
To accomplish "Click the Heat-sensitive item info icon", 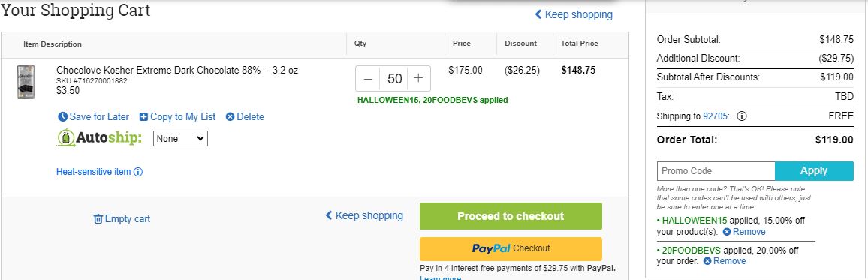I will pyautogui.click(x=138, y=172).
